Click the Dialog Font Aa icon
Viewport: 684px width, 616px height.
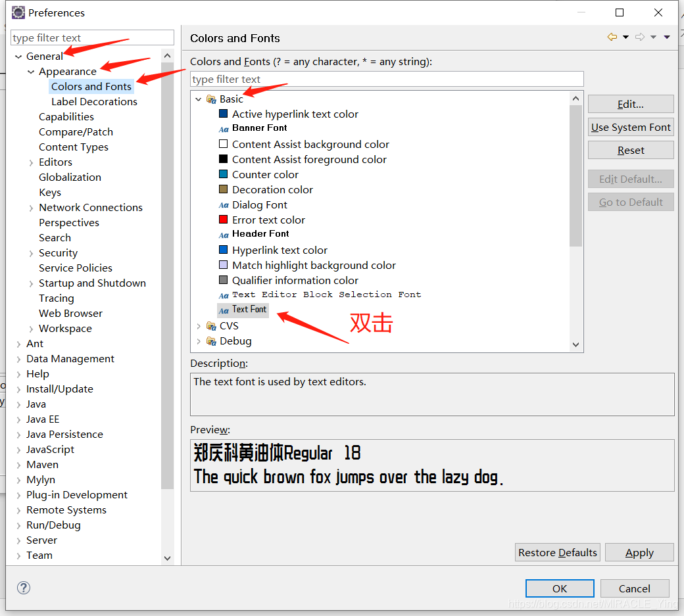pyautogui.click(x=224, y=205)
